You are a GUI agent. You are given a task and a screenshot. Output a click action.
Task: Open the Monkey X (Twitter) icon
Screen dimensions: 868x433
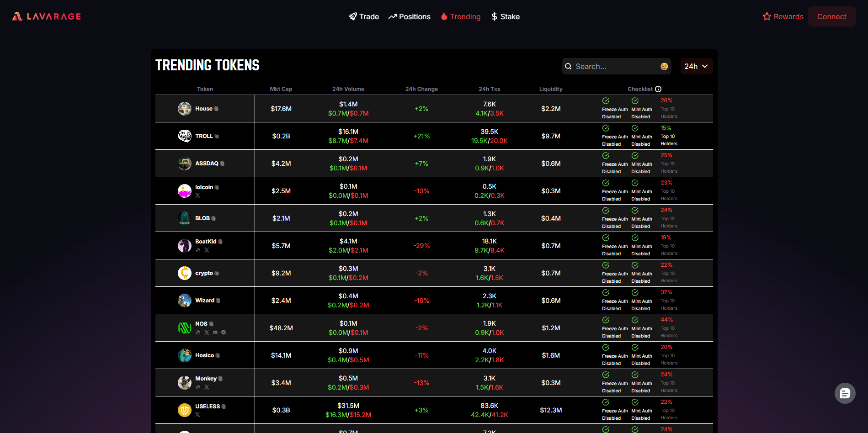pos(207,387)
